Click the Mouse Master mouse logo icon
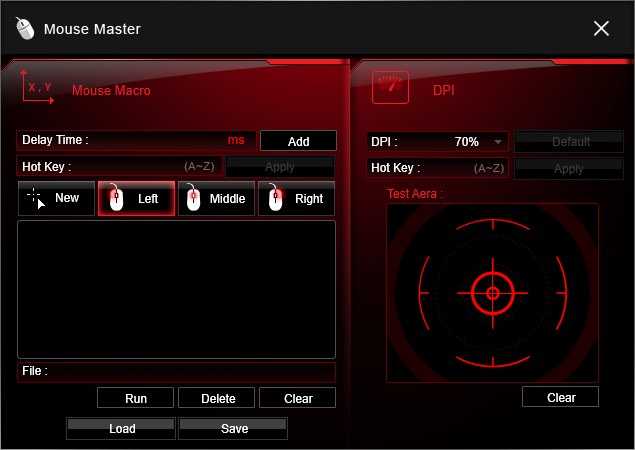635x450 pixels. point(25,28)
